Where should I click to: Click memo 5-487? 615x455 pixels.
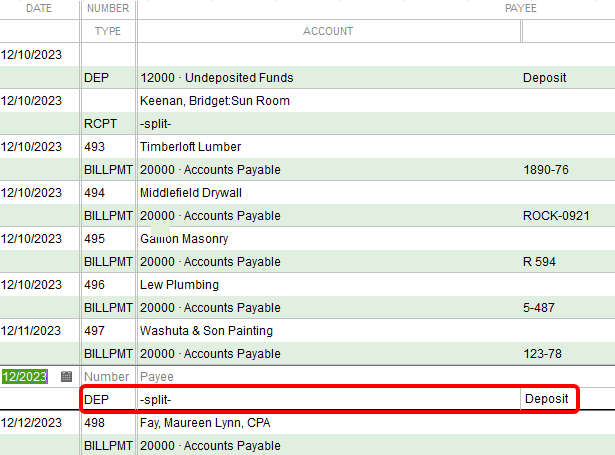(539, 308)
